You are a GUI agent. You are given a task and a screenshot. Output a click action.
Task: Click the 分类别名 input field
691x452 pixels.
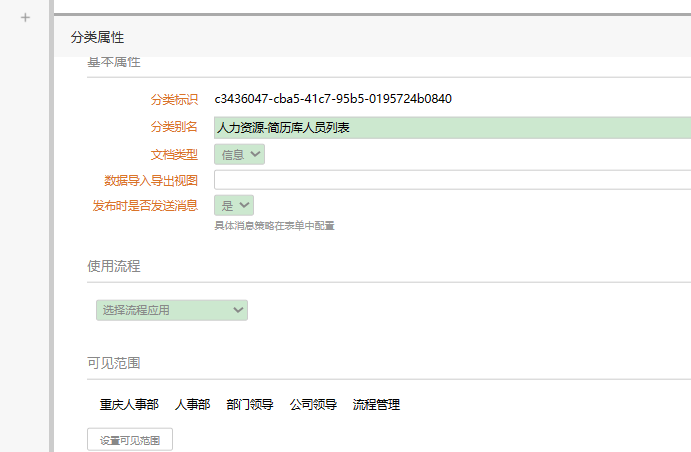point(452,127)
